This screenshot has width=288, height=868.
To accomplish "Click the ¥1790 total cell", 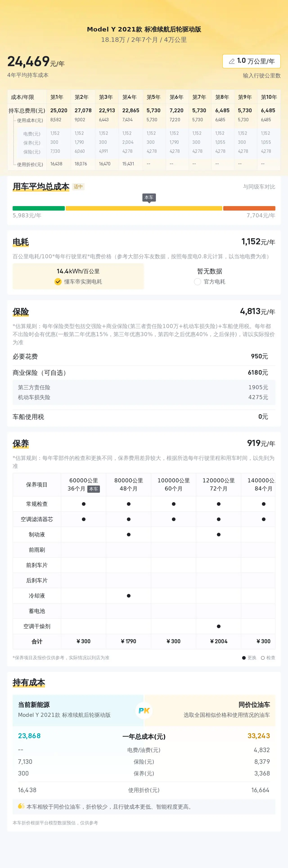I will (x=129, y=641).
